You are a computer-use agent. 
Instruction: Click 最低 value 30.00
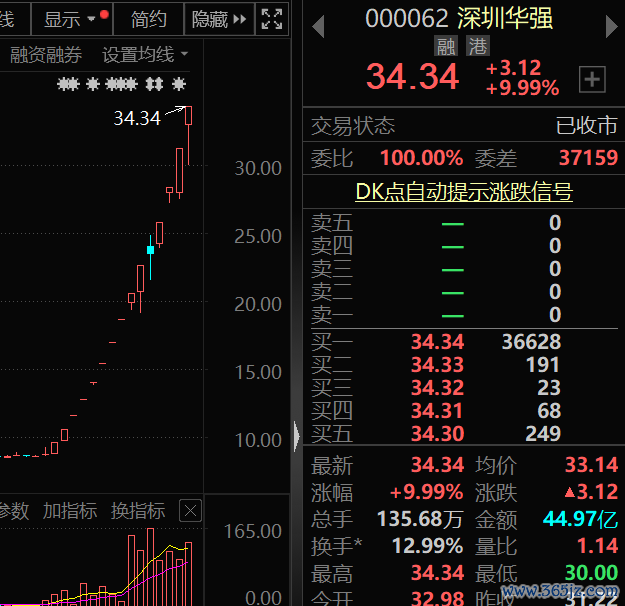point(592,573)
